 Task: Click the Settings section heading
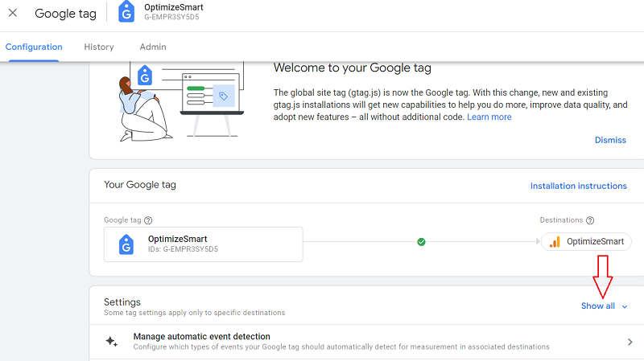[122, 302]
